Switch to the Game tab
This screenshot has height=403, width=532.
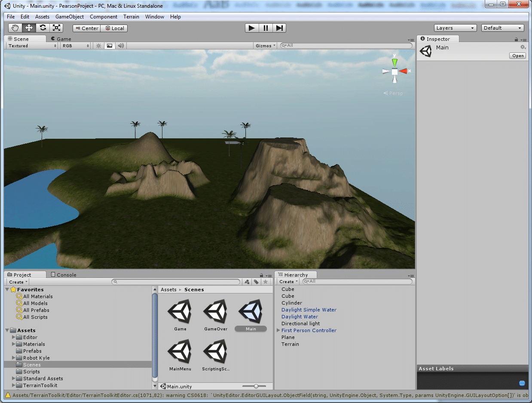click(61, 39)
